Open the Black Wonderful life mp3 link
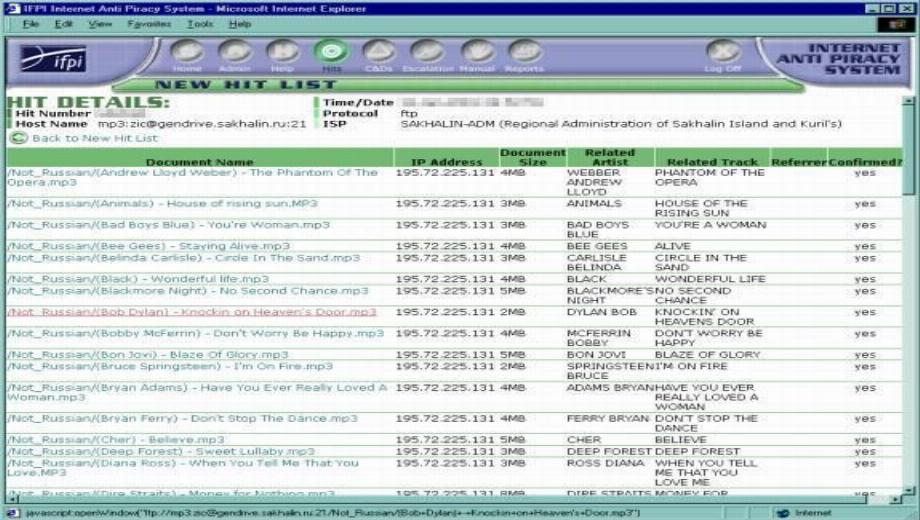This screenshot has height=520, width=920. [138, 279]
